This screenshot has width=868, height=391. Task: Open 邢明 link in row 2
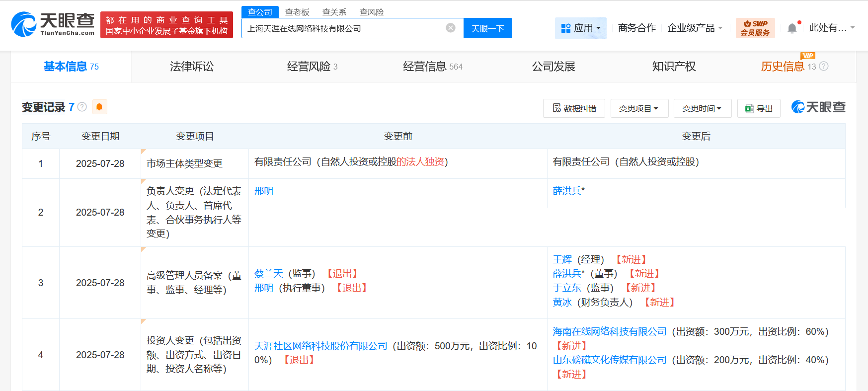point(264,191)
